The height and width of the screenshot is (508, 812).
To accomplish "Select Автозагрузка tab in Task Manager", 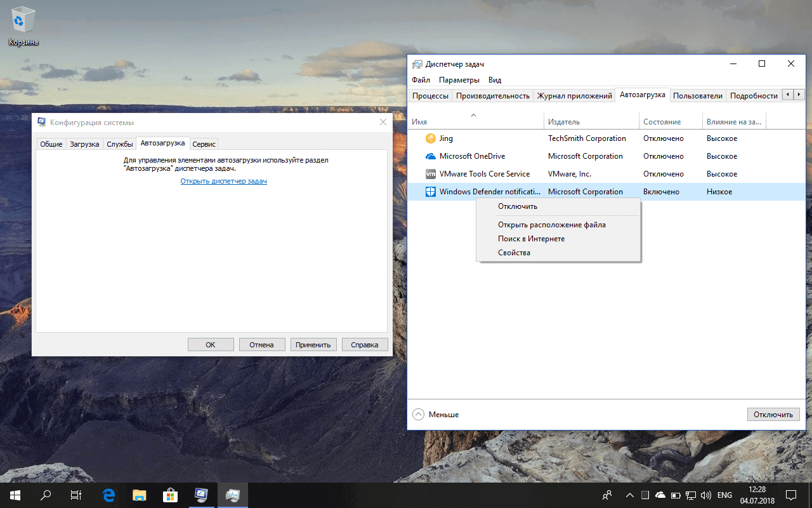I will (643, 95).
